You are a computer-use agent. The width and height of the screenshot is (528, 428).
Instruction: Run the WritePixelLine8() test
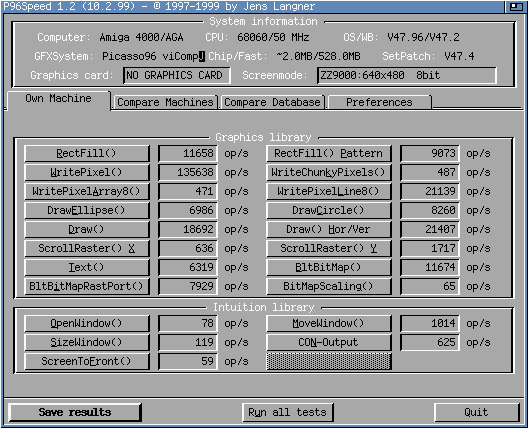pos(329,191)
